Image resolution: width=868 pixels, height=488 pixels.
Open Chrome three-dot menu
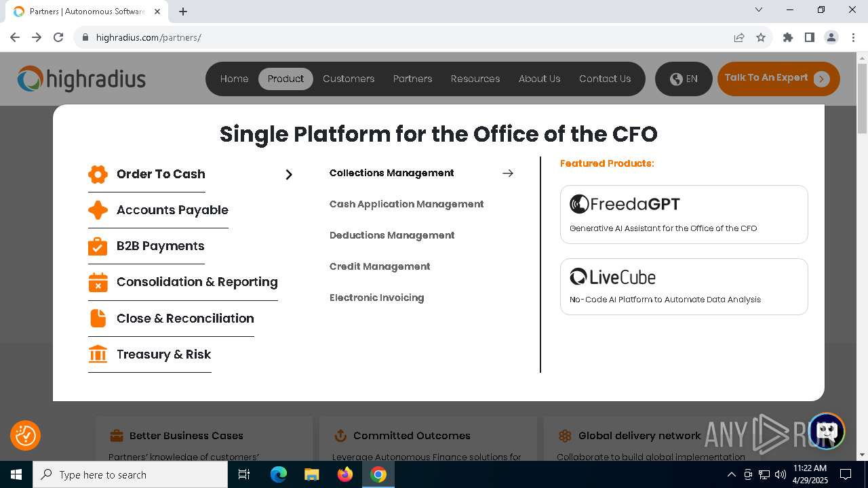[852, 37]
